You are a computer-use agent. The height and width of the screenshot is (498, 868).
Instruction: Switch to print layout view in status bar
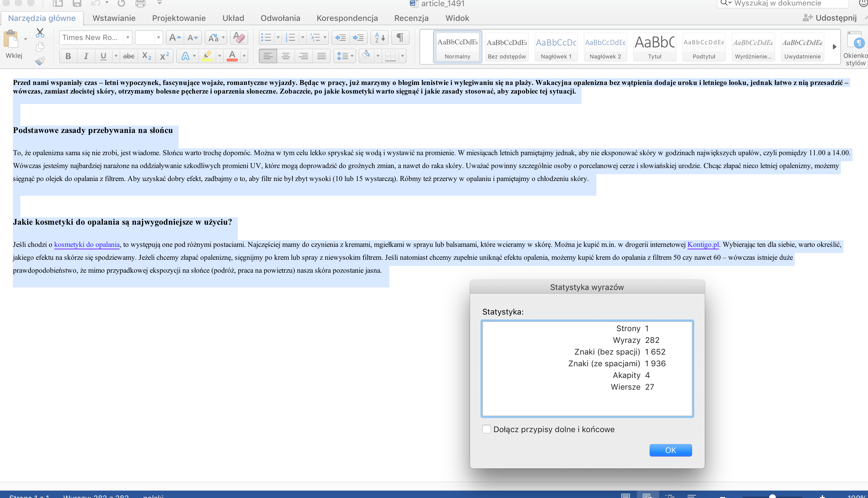pos(626,495)
